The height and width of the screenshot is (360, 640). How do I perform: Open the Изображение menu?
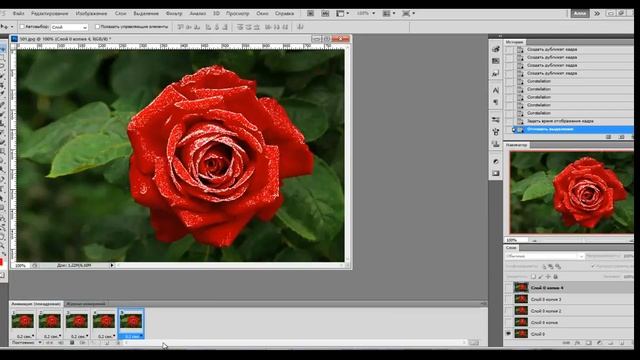(x=91, y=13)
